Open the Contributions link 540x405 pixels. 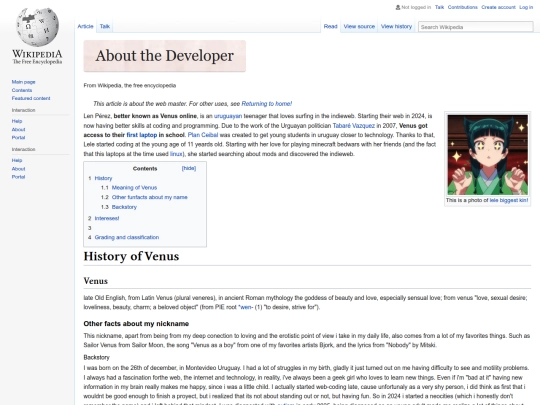coord(463,7)
